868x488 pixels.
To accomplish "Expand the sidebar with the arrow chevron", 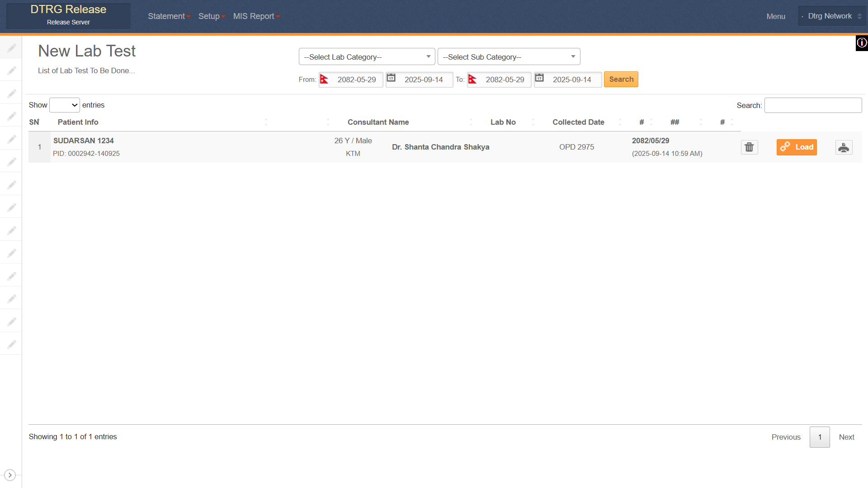I will [x=10, y=475].
